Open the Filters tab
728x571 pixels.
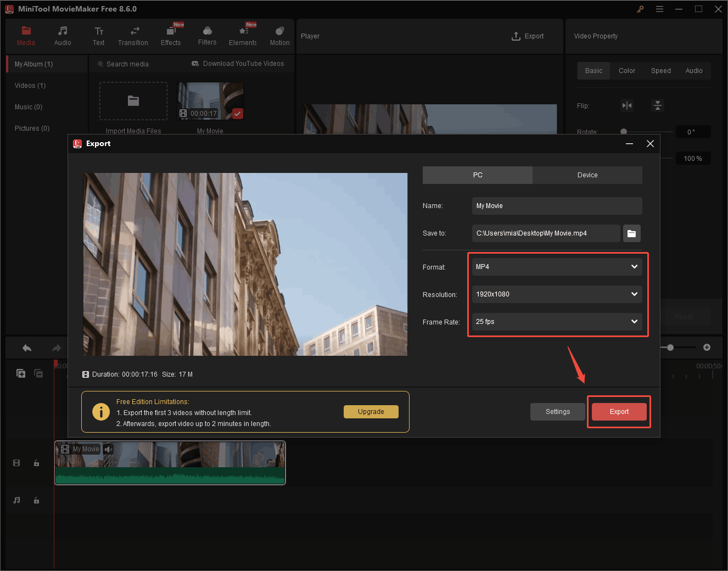pos(207,36)
